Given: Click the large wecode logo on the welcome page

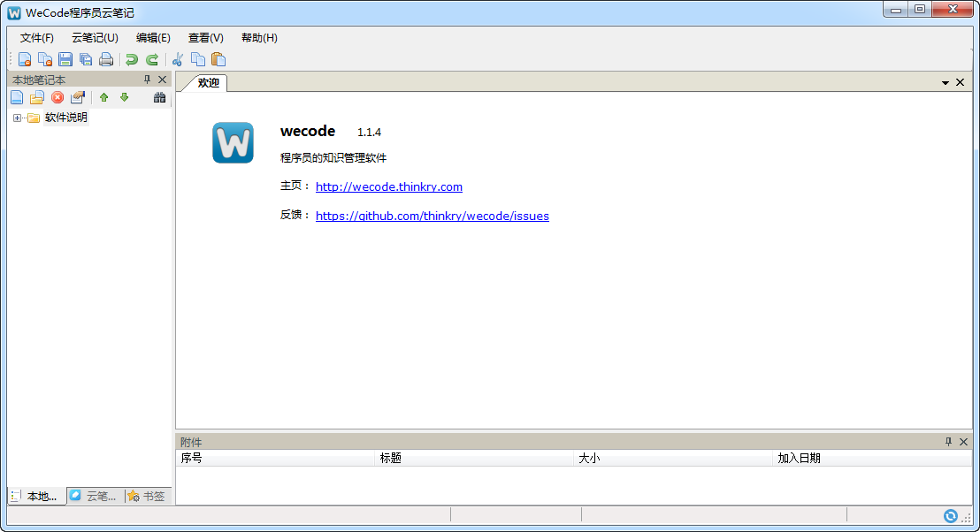Looking at the screenshot, I should (x=234, y=142).
